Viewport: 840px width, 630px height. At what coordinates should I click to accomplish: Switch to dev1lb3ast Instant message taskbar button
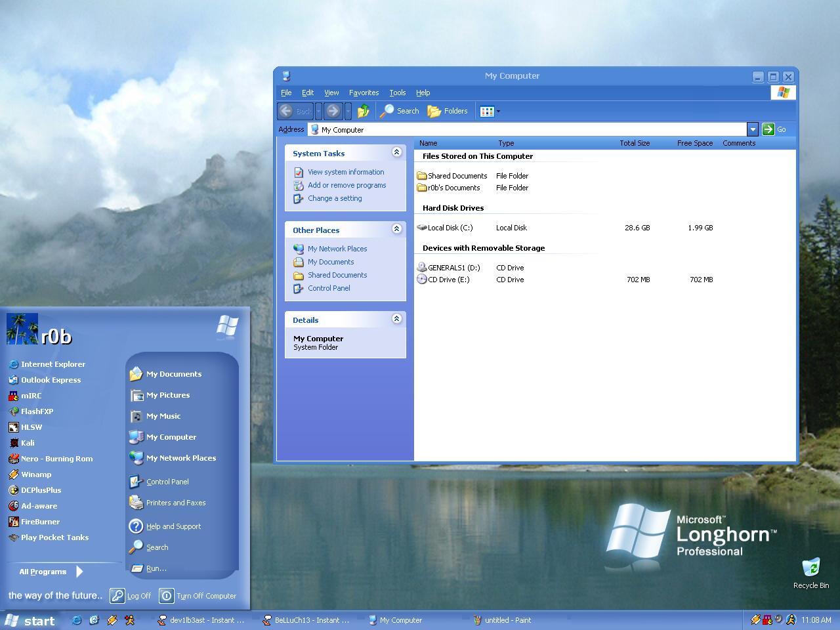(x=201, y=620)
